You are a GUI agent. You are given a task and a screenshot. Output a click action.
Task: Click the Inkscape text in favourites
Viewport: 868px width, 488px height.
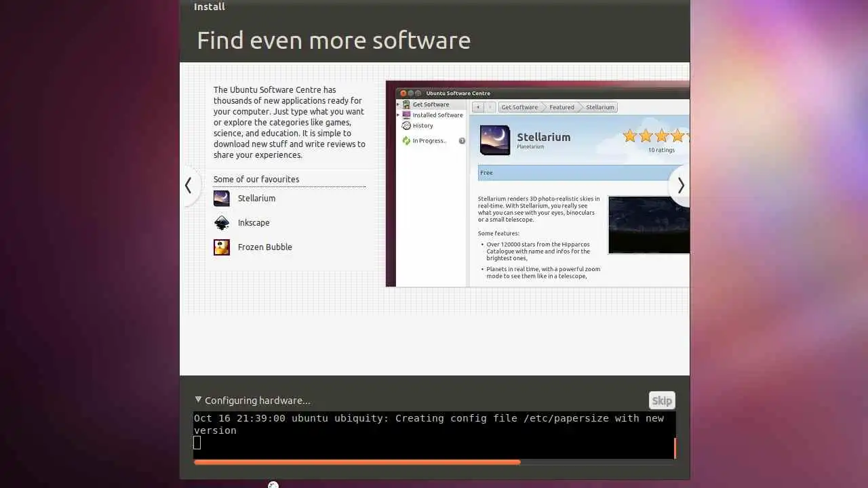point(254,223)
